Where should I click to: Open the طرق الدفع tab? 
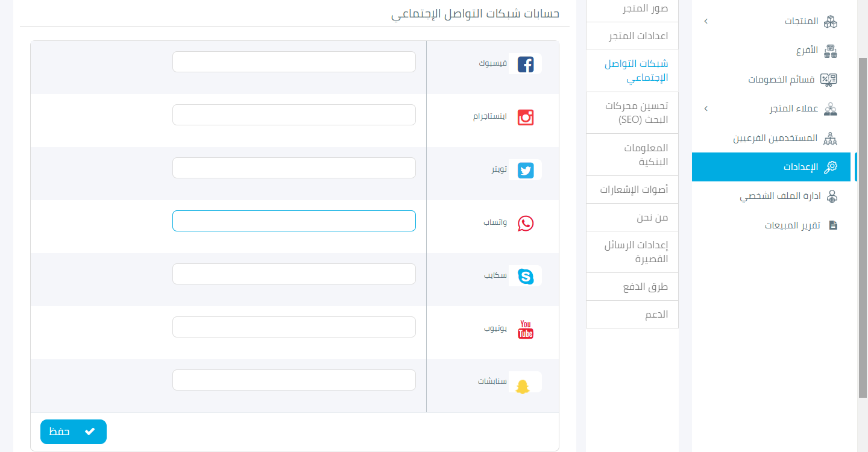(x=646, y=287)
